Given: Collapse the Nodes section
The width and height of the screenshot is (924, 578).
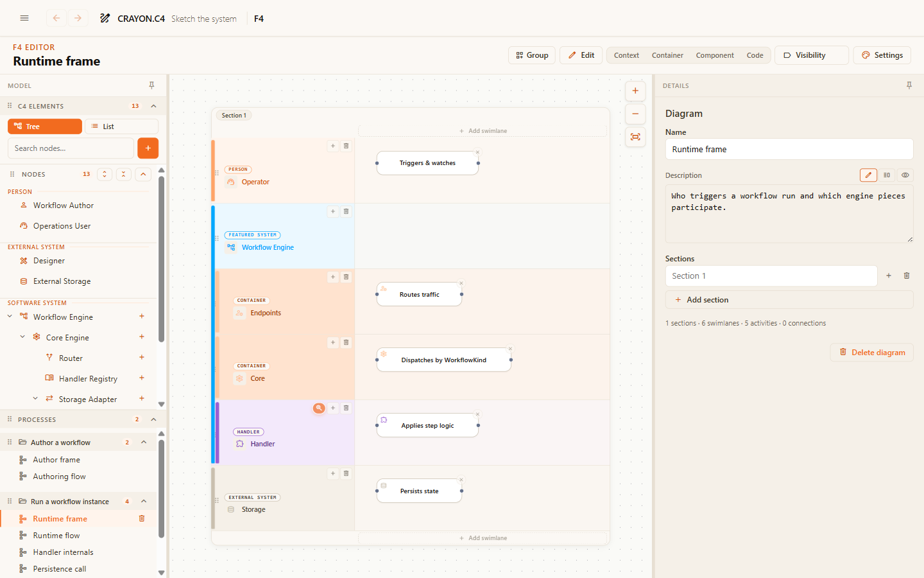Looking at the screenshot, I should tap(143, 174).
